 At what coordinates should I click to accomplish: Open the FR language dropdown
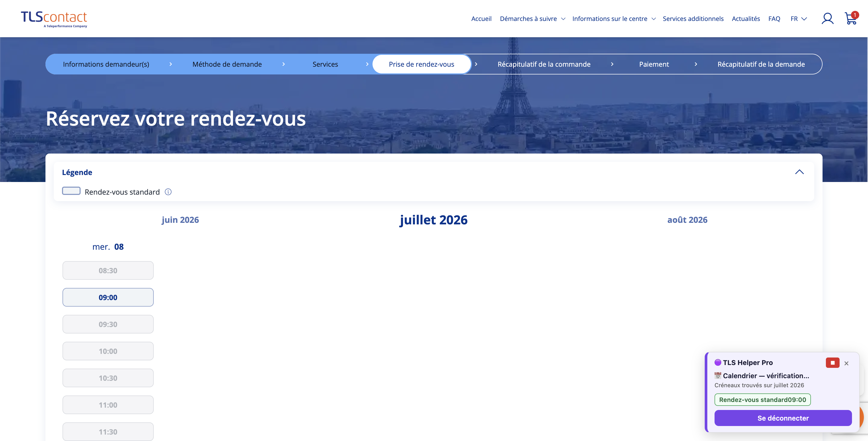[x=799, y=19]
